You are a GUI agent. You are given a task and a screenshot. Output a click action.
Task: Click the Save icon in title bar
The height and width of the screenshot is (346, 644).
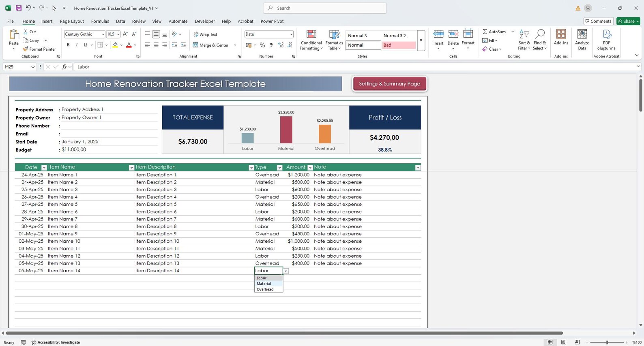pyautogui.click(x=19, y=8)
